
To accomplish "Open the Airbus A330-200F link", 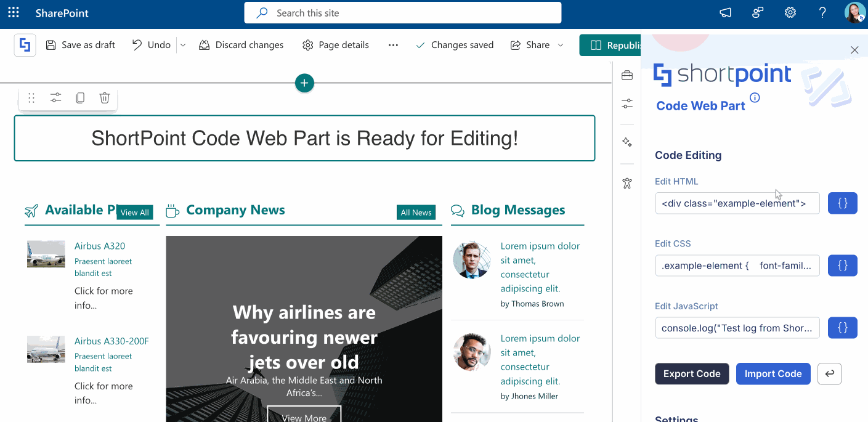I will 112,341.
